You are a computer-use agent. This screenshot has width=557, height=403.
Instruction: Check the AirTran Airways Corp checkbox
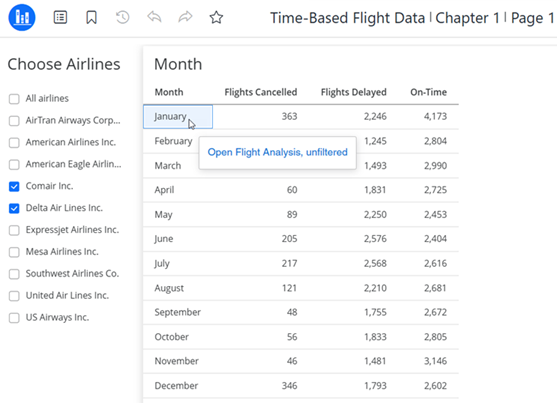(14, 121)
